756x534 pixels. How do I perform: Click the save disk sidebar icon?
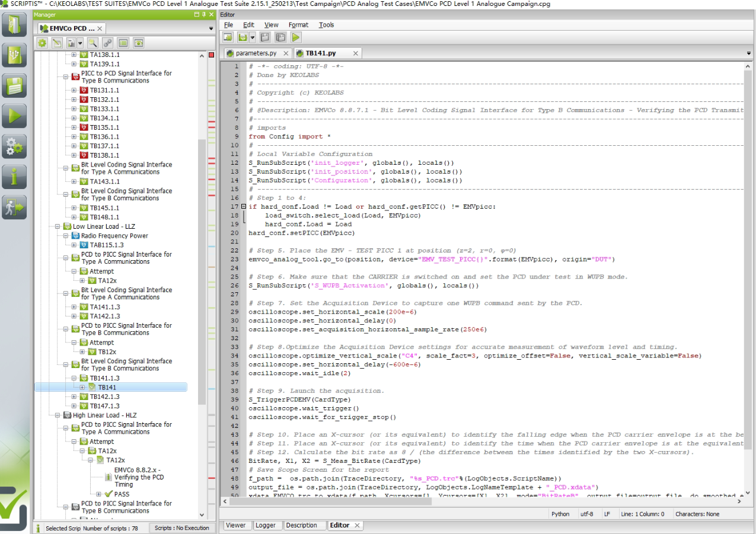15,85
